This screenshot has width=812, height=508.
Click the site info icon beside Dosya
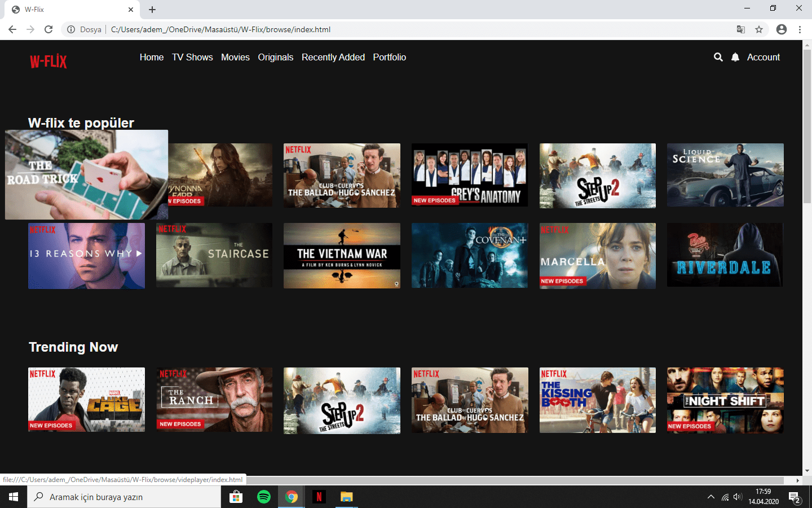(x=71, y=29)
